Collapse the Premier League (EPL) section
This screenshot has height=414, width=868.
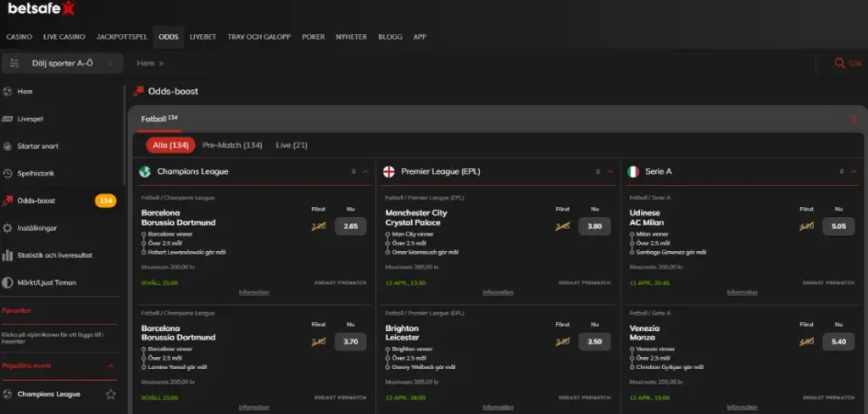pos(609,171)
